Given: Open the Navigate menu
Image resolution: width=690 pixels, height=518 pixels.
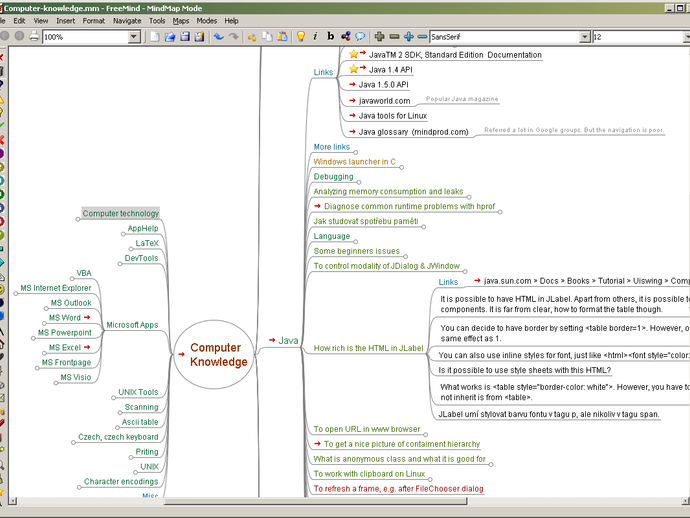Looking at the screenshot, I should click(127, 21).
